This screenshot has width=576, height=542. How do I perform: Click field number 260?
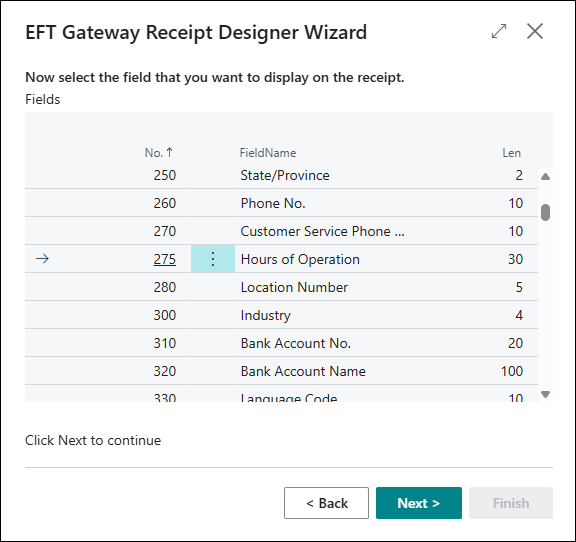165,203
